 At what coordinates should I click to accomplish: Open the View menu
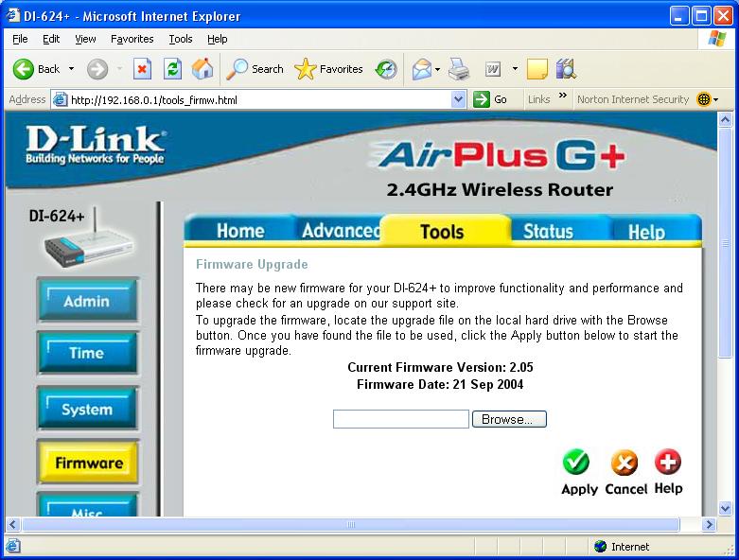click(85, 39)
